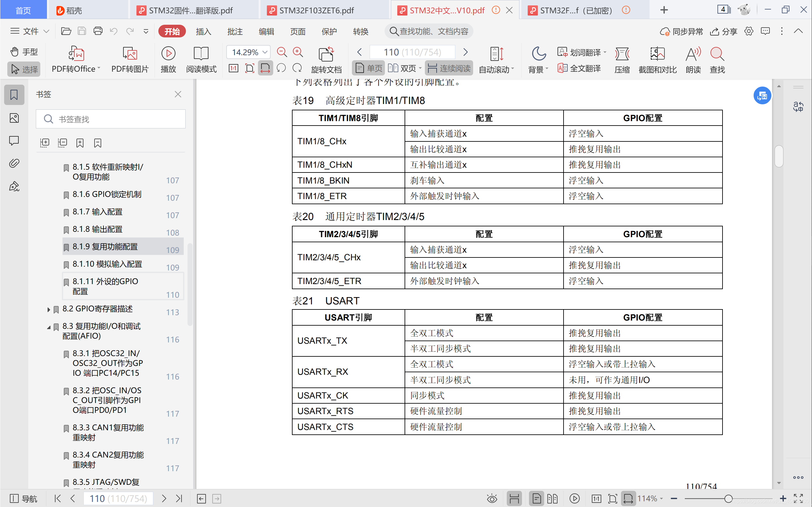The width and height of the screenshot is (812, 507).
Task: Click the vertical scrollbar thumb
Action: click(x=779, y=156)
